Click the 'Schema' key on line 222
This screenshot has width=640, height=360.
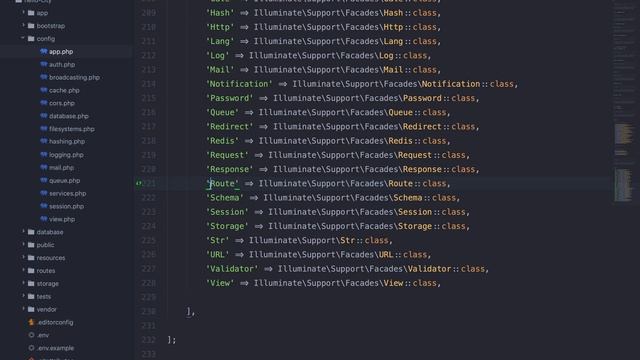(225, 198)
